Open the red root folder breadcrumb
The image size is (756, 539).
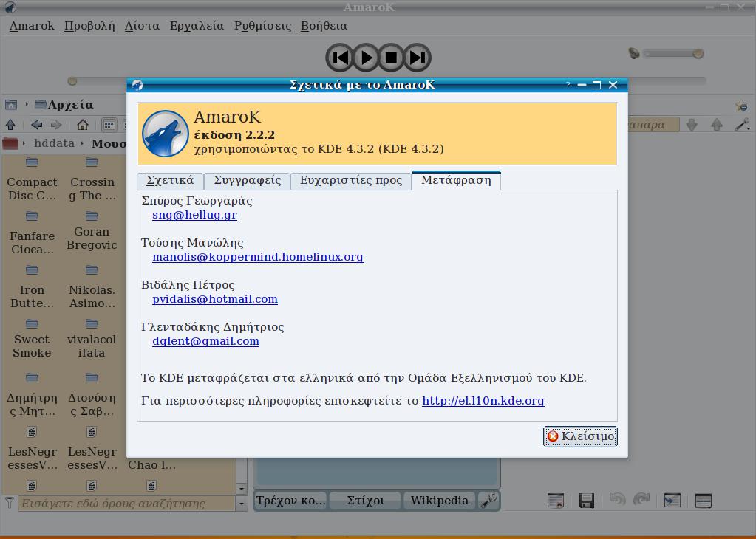[x=10, y=143]
